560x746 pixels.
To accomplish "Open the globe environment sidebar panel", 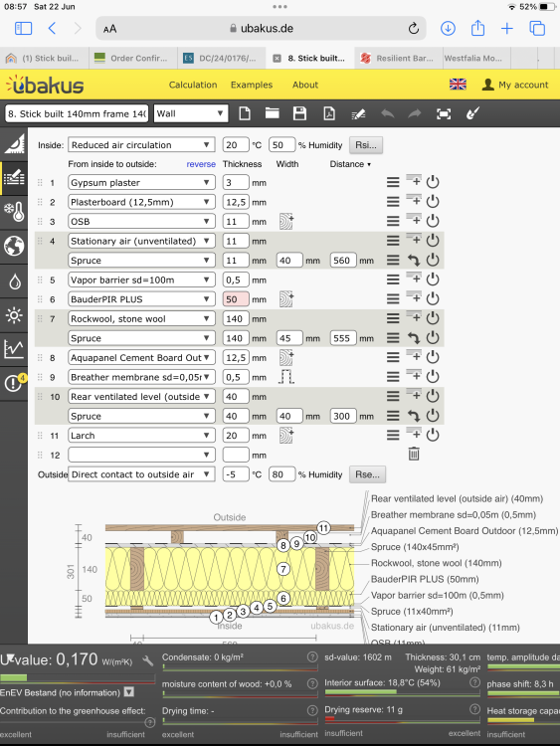I will pyautogui.click(x=14, y=246).
